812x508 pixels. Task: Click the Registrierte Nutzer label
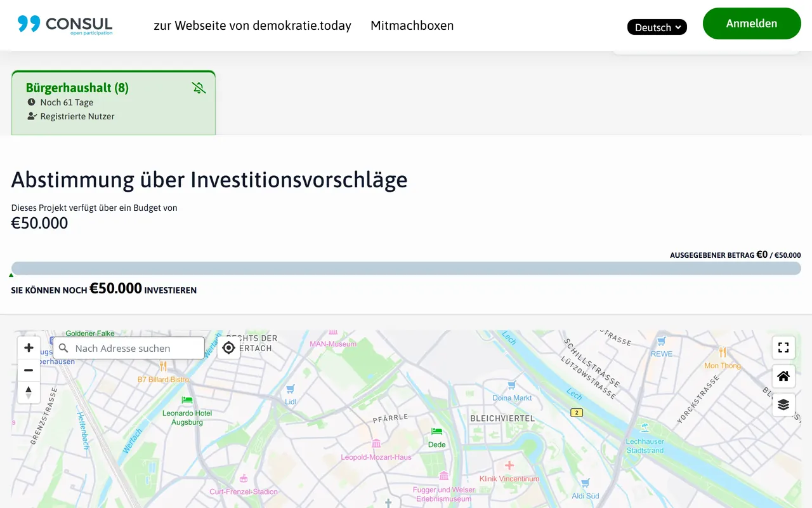pos(77,116)
